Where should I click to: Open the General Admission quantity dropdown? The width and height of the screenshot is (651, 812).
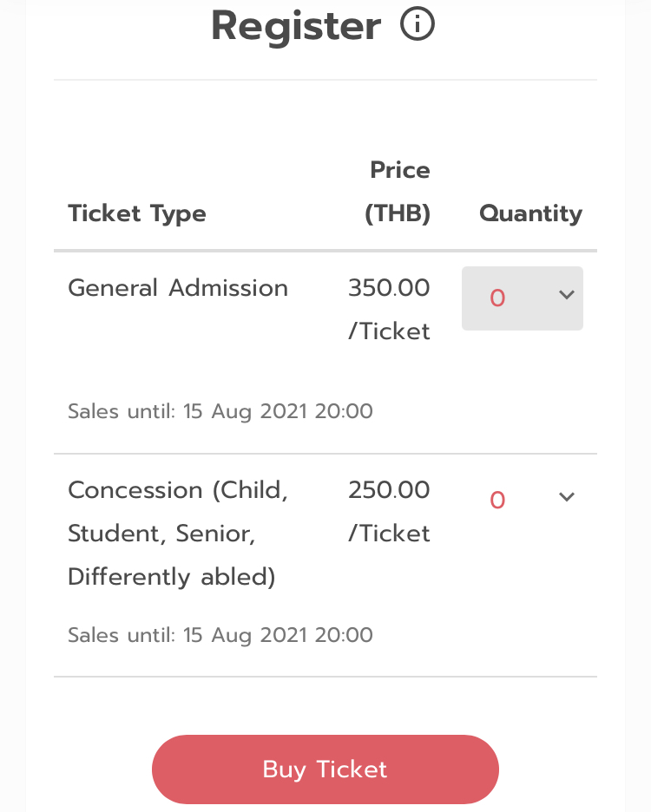tap(523, 298)
